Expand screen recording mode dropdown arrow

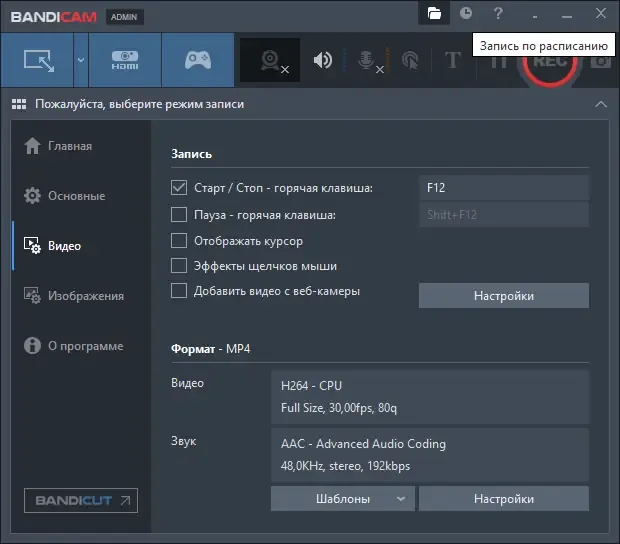point(81,60)
